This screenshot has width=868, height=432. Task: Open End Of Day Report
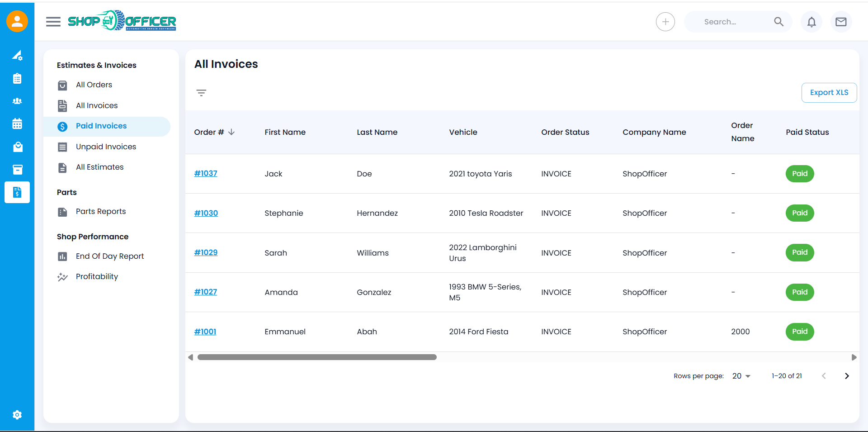pyautogui.click(x=109, y=256)
